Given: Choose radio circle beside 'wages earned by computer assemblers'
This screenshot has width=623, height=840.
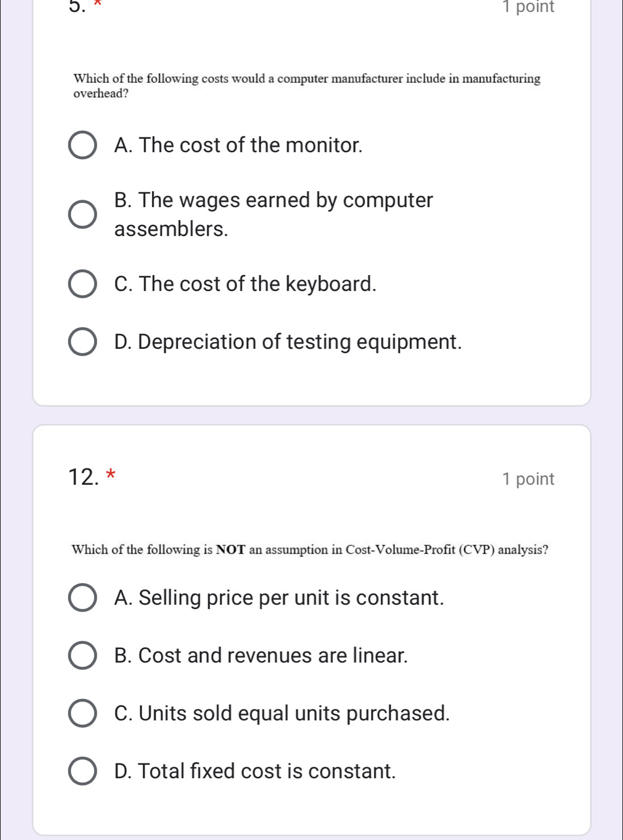Looking at the screenshot, I should tap(82, 214).
